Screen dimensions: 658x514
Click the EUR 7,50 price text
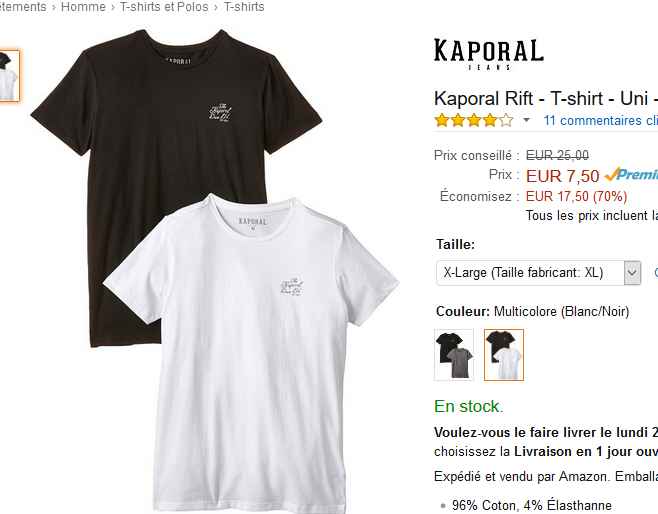coord(562,176)
